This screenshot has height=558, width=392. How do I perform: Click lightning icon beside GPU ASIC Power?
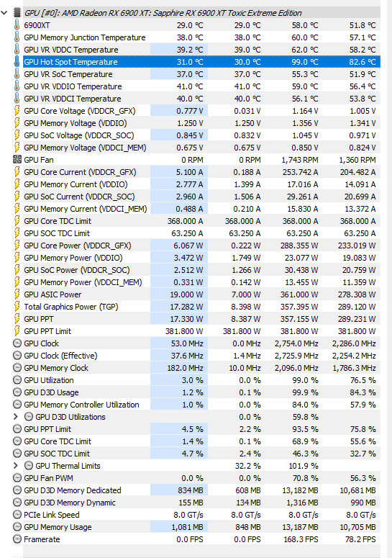point(17,294)
